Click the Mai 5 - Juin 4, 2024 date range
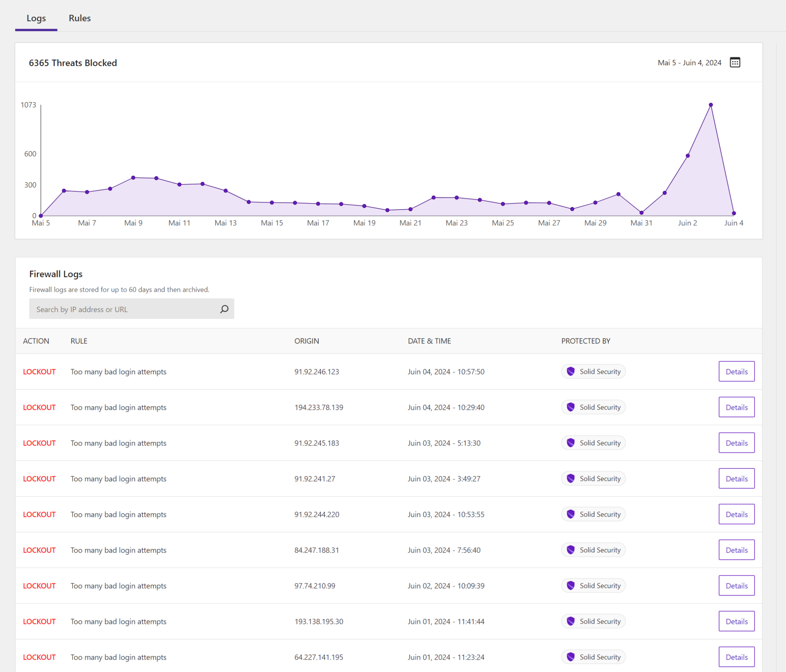Screen dimensions: 786x672 [x=689, y=63]
